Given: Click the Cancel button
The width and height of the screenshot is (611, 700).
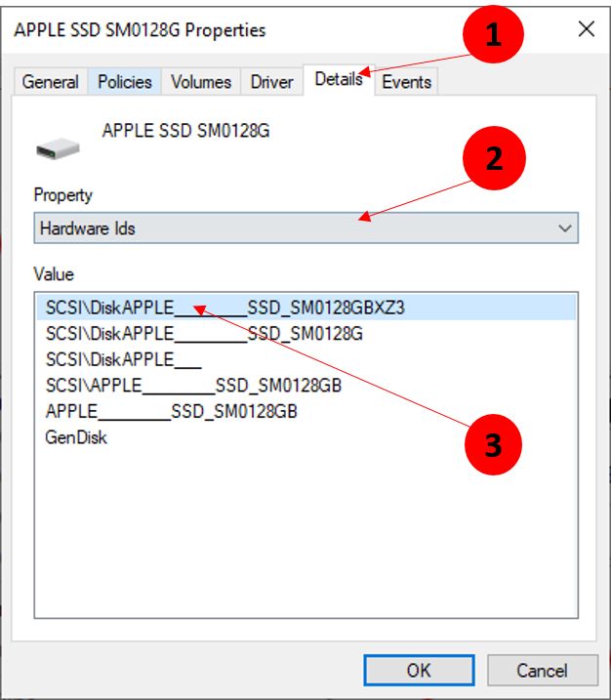Looking at the screenshot, I should tap(543, 670).
